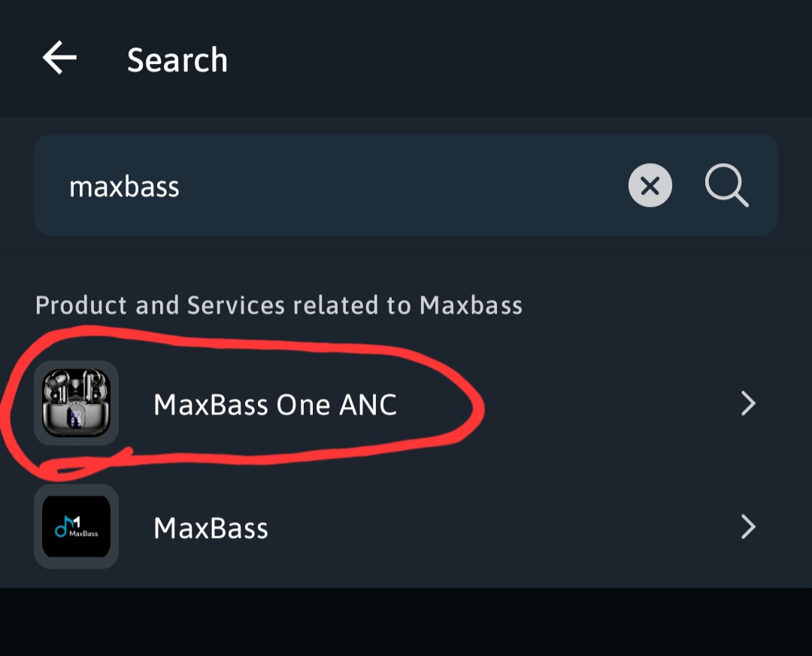Place cursor on the typed 'maxbass' text
The image size is (812, 656).
(124, 187)
